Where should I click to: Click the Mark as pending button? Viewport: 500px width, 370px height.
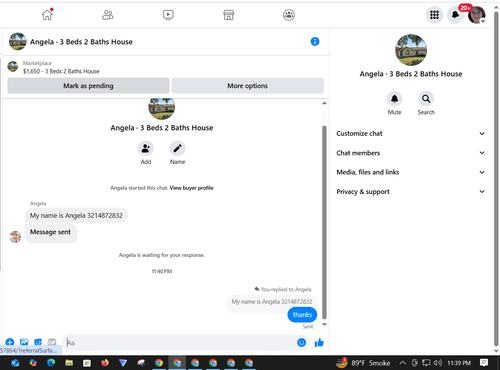[88, 86]
